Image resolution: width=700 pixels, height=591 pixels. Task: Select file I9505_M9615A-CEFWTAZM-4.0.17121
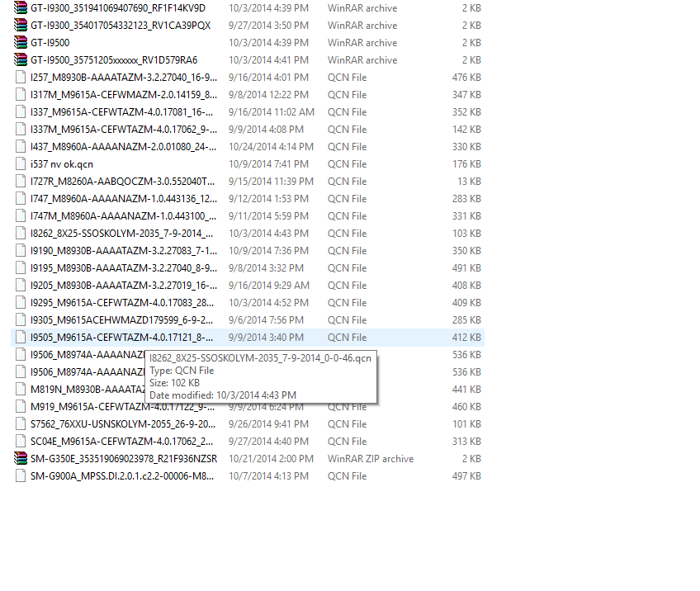pyautogui.click(x=121, y=338)
